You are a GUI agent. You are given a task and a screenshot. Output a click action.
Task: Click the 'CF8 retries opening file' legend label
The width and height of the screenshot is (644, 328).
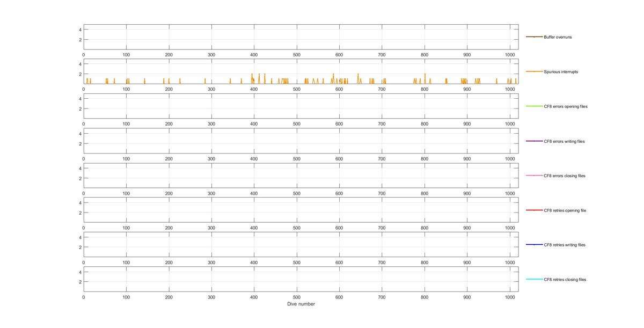[565, 210]
